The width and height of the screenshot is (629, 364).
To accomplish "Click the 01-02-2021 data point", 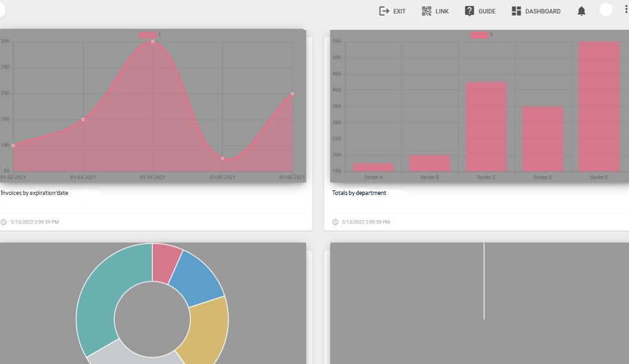I will 14,146.
